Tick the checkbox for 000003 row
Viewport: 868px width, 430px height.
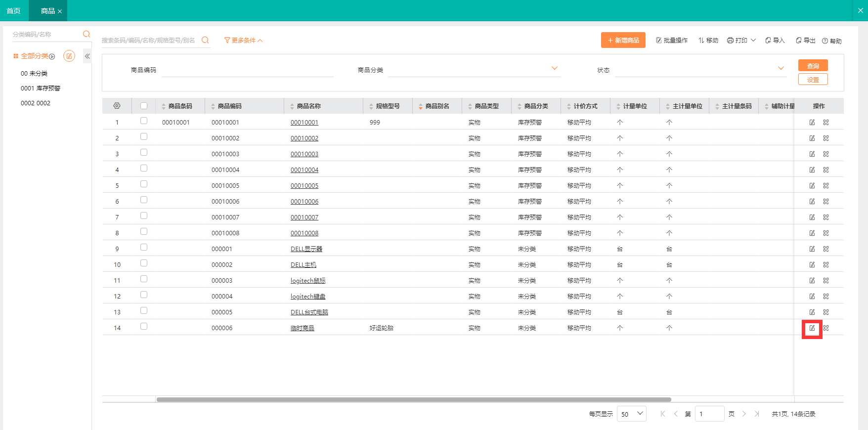click(x=144, y=279)
